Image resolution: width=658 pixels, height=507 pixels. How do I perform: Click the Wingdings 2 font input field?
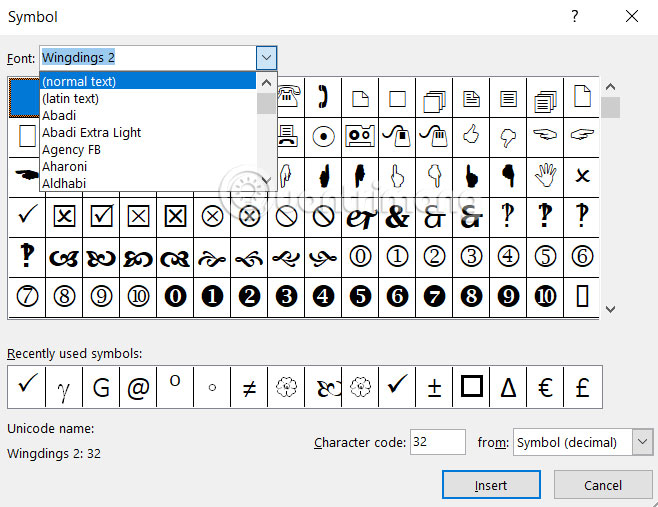(x=148, y=57)
